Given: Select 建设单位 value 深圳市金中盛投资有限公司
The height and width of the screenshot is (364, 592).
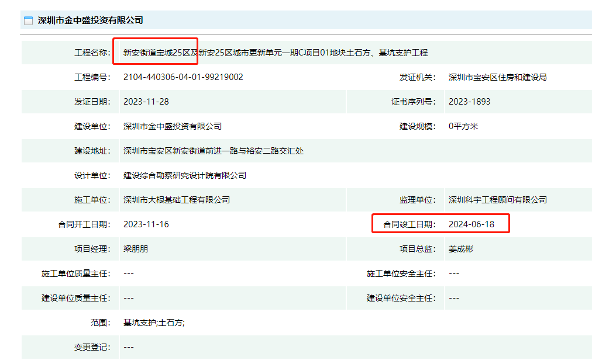Looking at the screenshot, I should pos(173,126).
